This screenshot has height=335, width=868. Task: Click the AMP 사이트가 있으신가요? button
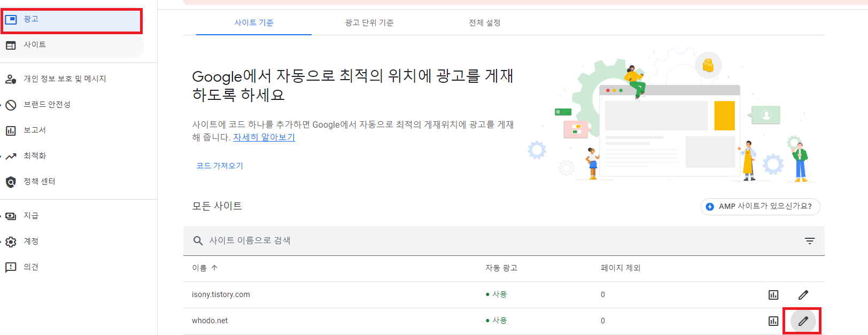pos(761,206)
